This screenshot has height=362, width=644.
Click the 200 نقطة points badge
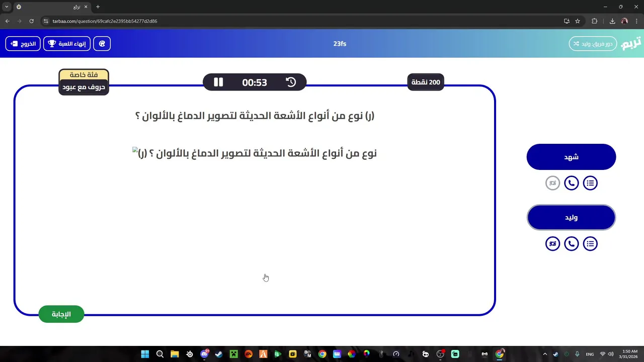coord(426,82)
